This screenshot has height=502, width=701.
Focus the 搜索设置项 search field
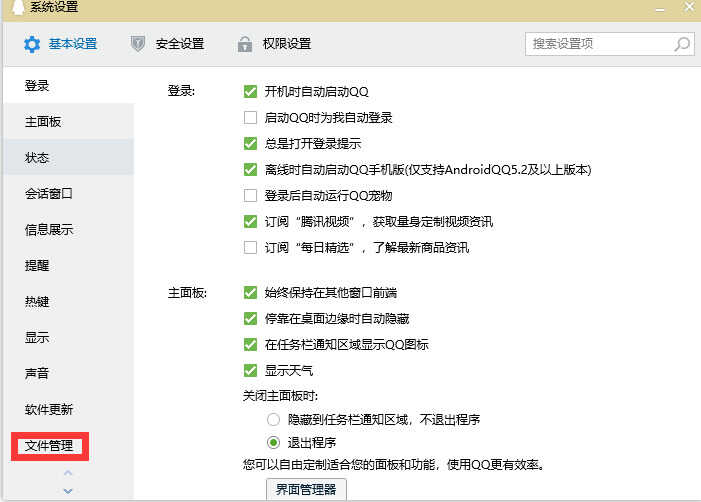(x=610, y=44)
